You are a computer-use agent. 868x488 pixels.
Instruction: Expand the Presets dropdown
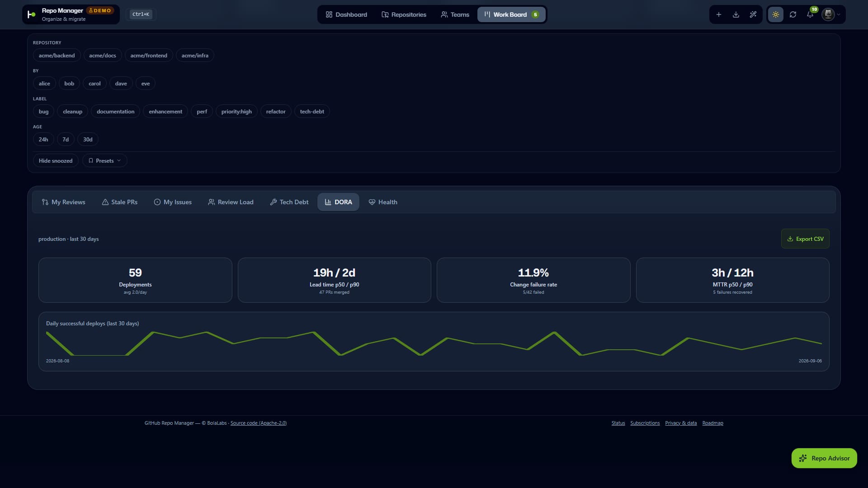point(104,161)
